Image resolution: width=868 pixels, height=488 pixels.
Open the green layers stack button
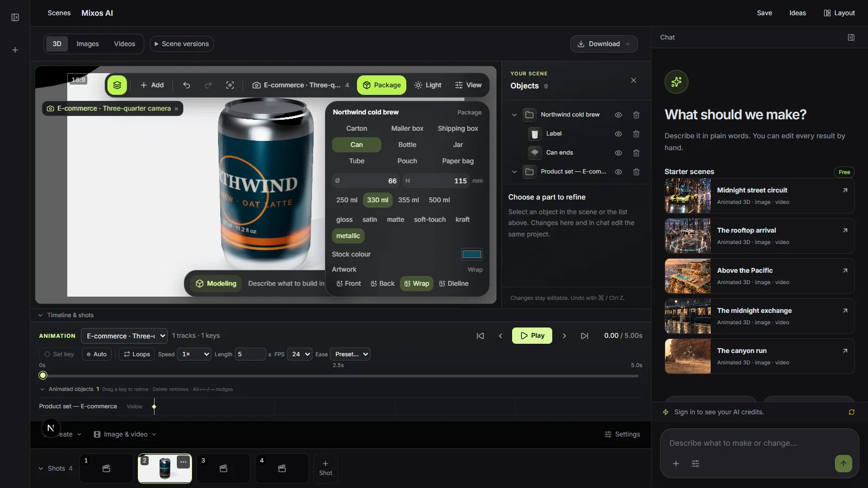[x=117, y=85]
